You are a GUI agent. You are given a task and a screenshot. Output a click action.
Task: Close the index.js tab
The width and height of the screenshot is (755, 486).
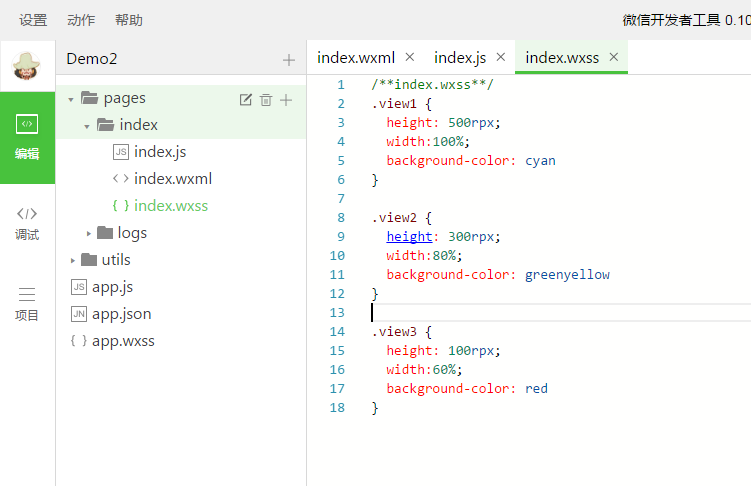coord(501,57)
